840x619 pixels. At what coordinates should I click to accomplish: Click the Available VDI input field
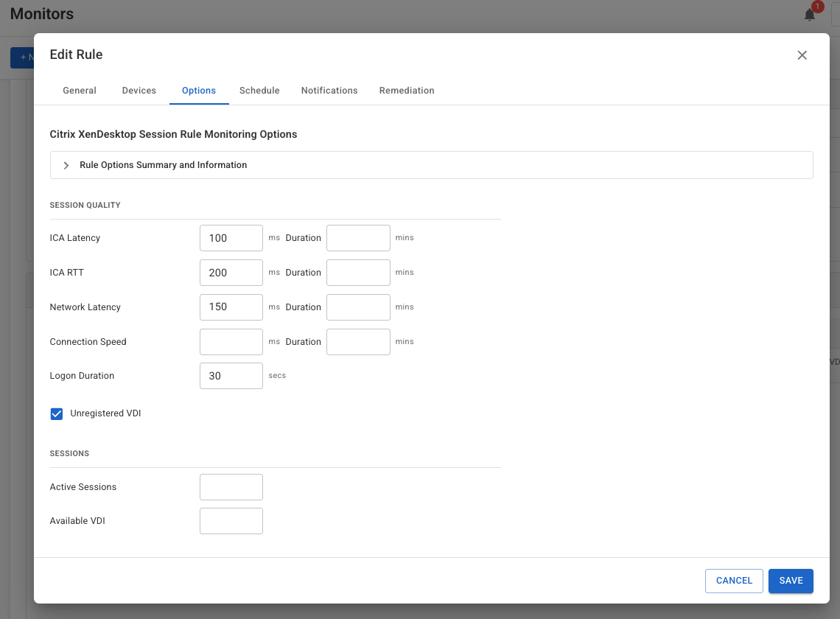pos(231,521)
